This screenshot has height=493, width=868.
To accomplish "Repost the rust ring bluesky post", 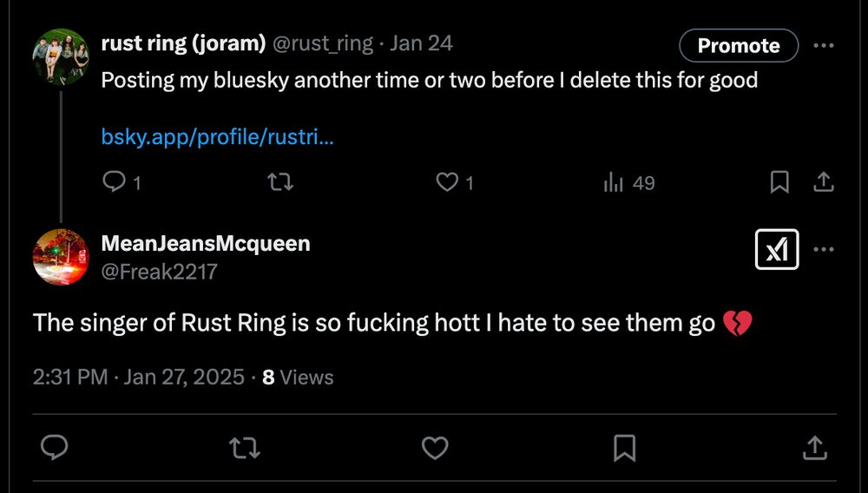I will coord(279,182).
